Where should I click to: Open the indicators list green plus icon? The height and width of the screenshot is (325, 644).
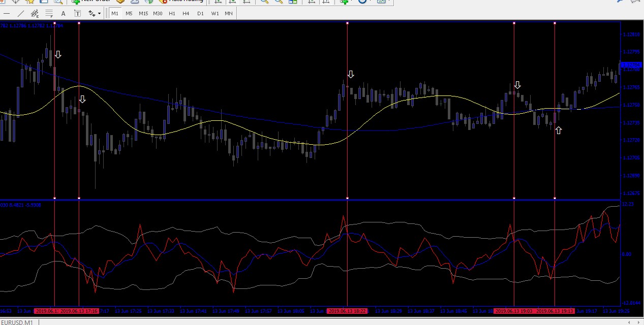point(345,2)
